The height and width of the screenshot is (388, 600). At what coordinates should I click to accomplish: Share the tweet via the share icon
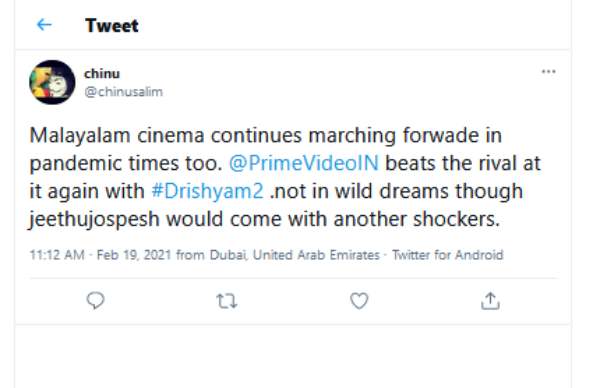click(x=490, y=301)
